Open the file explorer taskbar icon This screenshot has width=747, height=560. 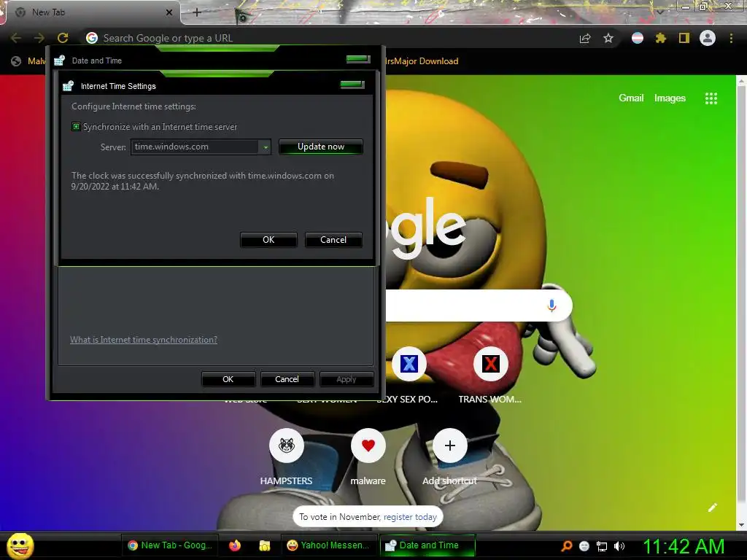tap(264, 545)
